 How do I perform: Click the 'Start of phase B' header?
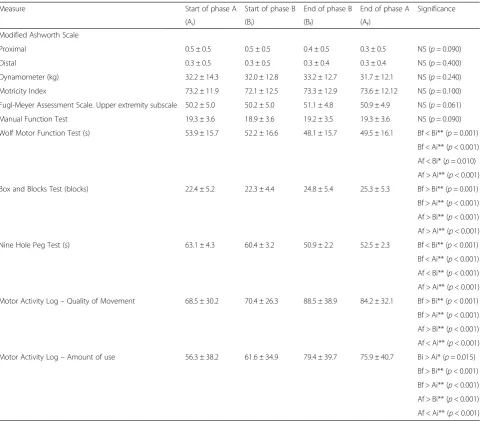(x=270, y=9)
